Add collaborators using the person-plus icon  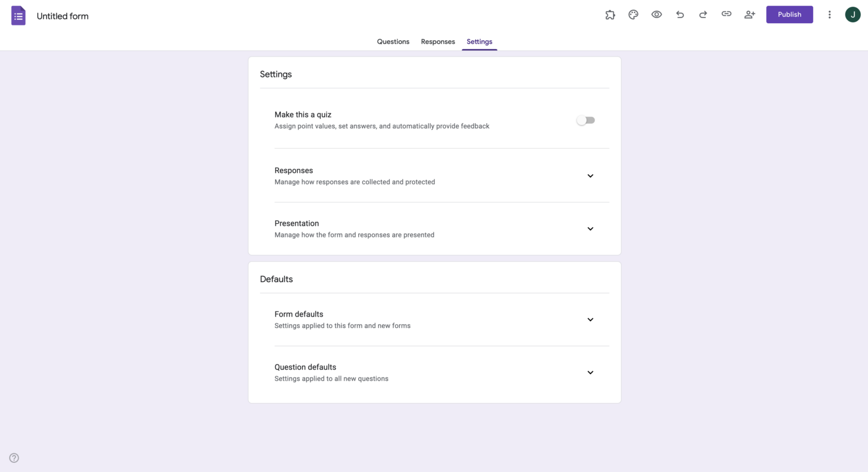pyautogui.click(x=749, y=14)
